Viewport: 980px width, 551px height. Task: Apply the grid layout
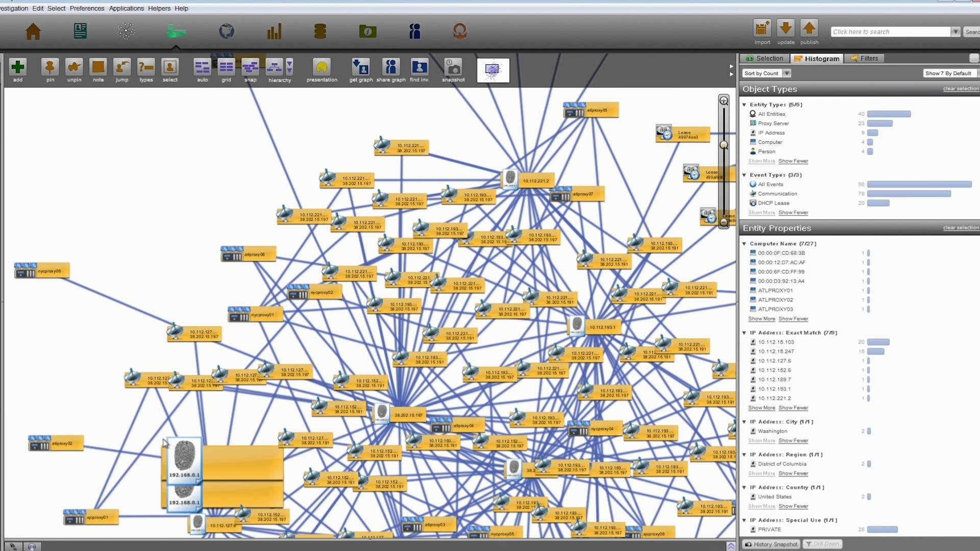226,67
